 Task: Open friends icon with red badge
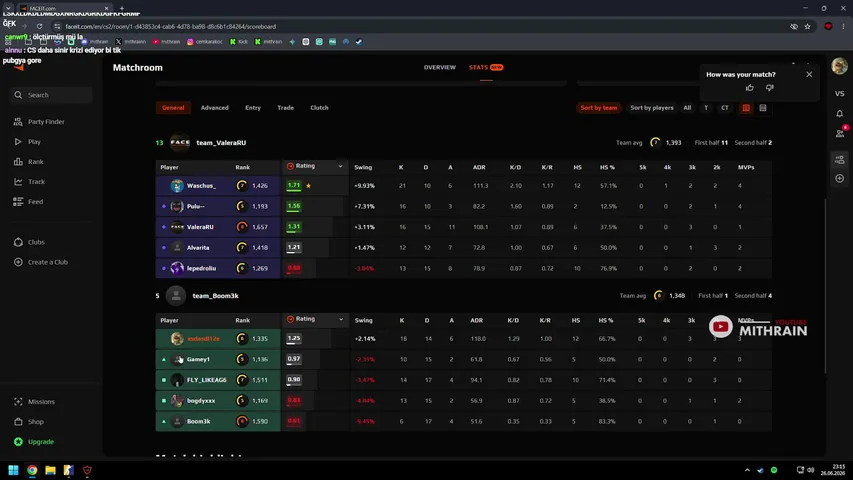840,133
